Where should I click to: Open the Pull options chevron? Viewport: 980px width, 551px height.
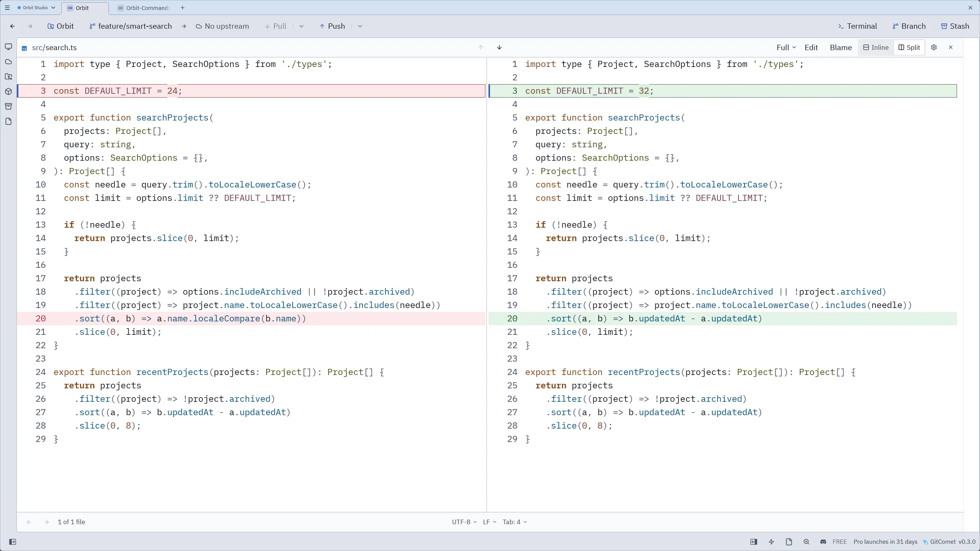(301, 26)
